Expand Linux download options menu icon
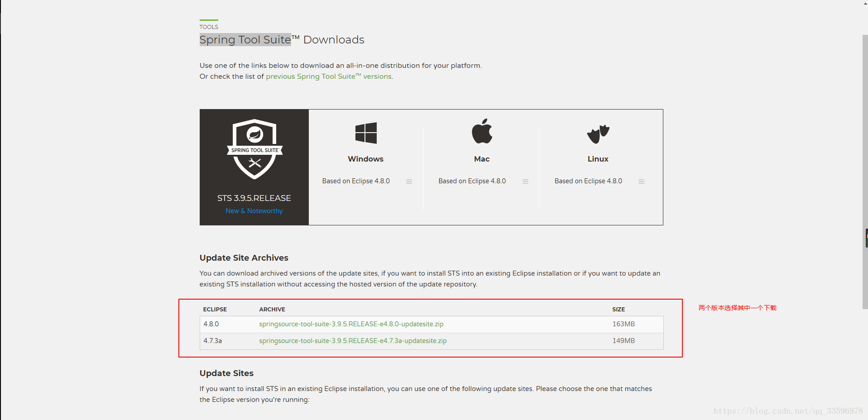The image size is (868, 420). click(x=641, y=181)
